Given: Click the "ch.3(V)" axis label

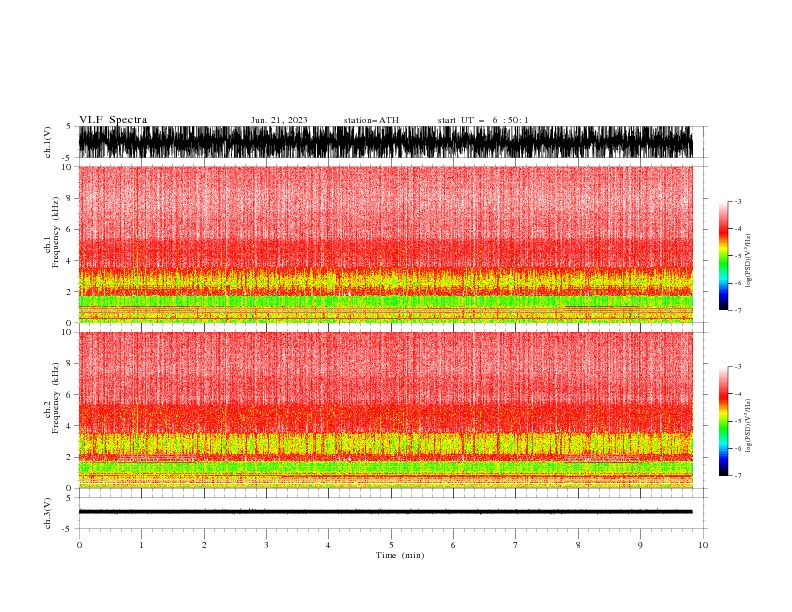Looking at the screenshot, I should click(x=48, y=513).
